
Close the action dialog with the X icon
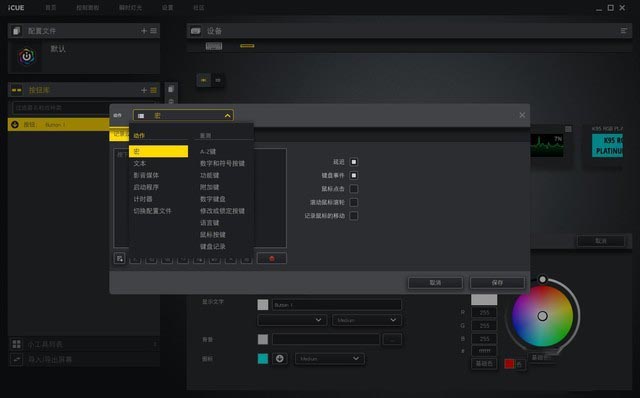pos(522,115)
